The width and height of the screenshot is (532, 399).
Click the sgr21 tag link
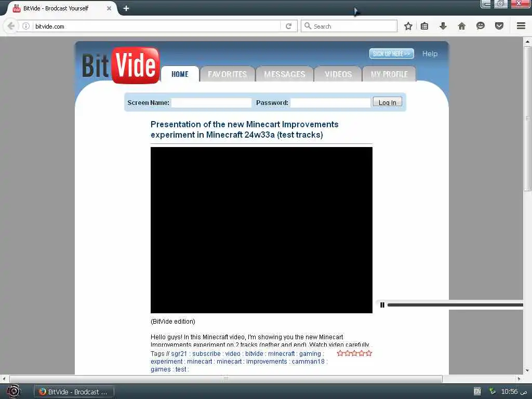click(x=179, y=353)
